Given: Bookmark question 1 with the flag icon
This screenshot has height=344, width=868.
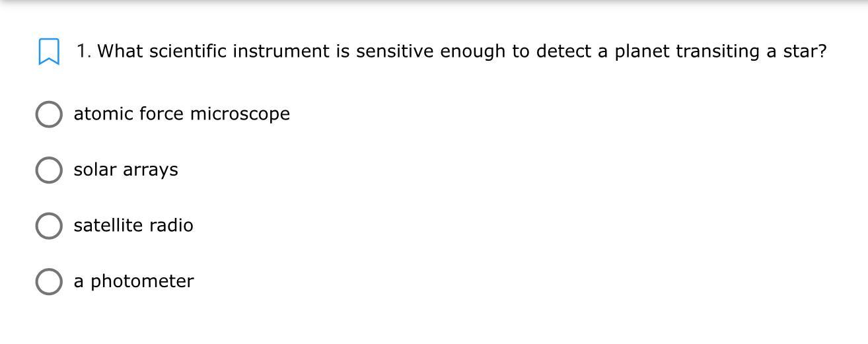Looking at the screenshot, I should [49, 52].
